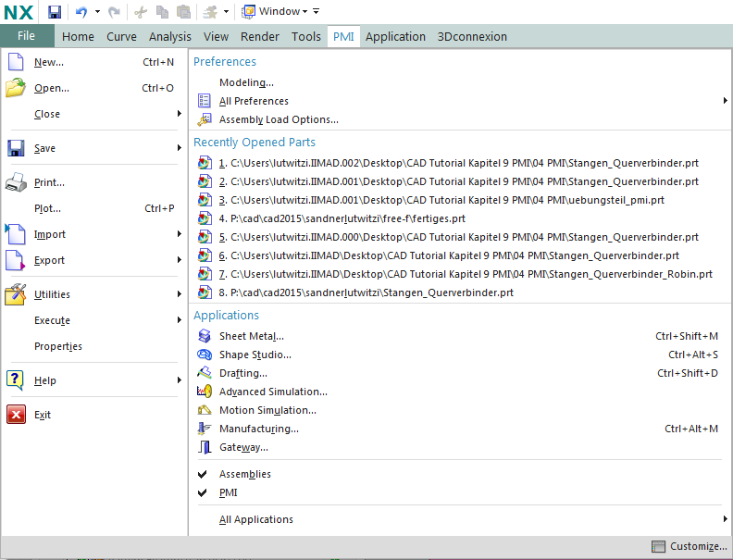The width and height of the screenshot is (733, 560).
Task: Select the Application tab
Action: 395,36
